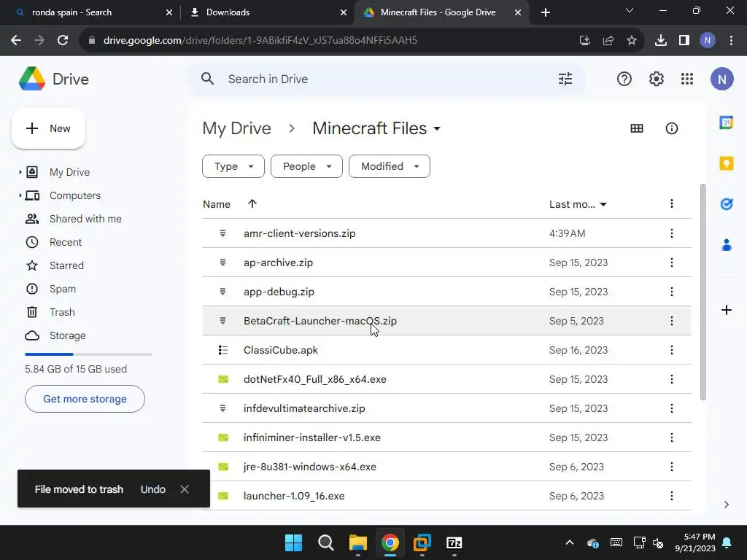Open the Type filter dropdown
Image resolution: width=747 pixels, height=560 pixels.
coord(233,166)
